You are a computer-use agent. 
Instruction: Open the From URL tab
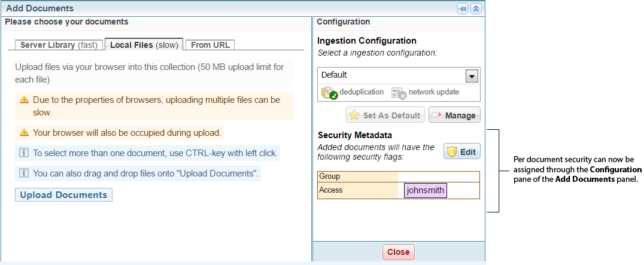(210, 45)
